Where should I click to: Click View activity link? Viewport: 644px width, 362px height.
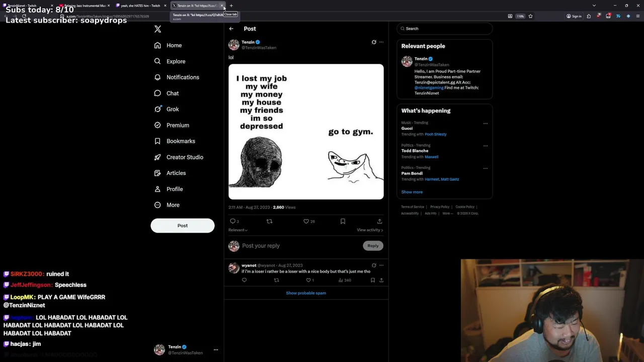[x=370, y=230]
